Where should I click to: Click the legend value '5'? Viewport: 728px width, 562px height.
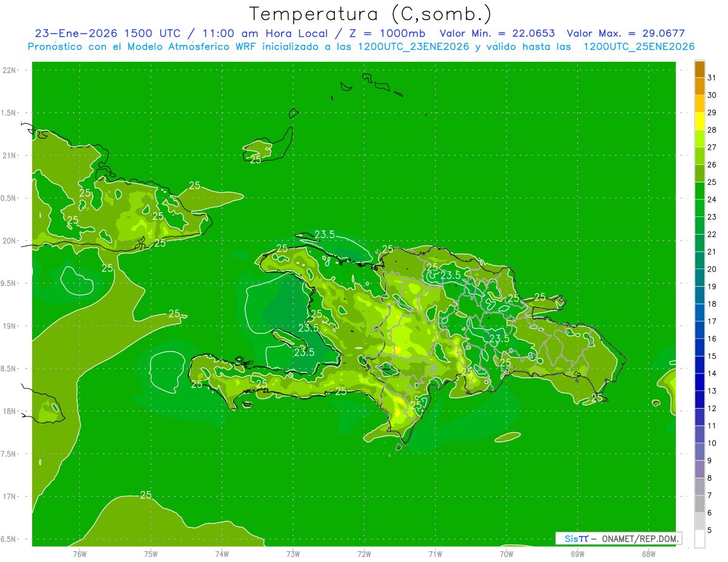[710, 530]
